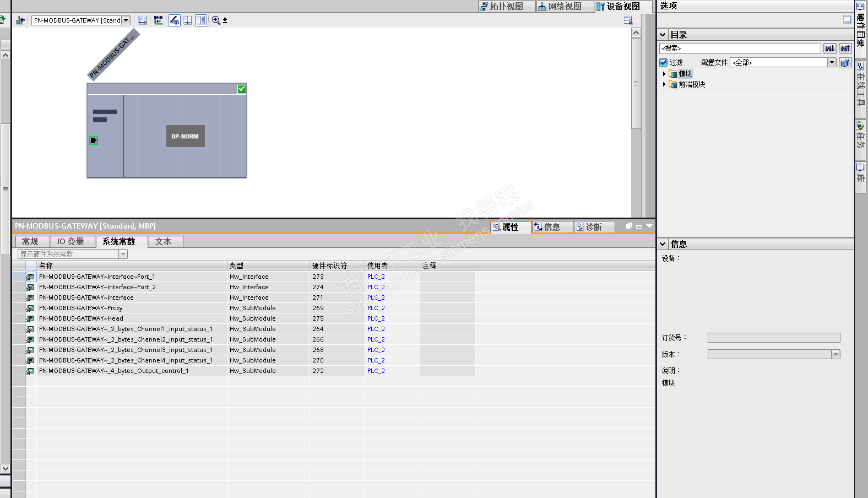Open PLC_2 link in the Proxy row

coord(376,308)
